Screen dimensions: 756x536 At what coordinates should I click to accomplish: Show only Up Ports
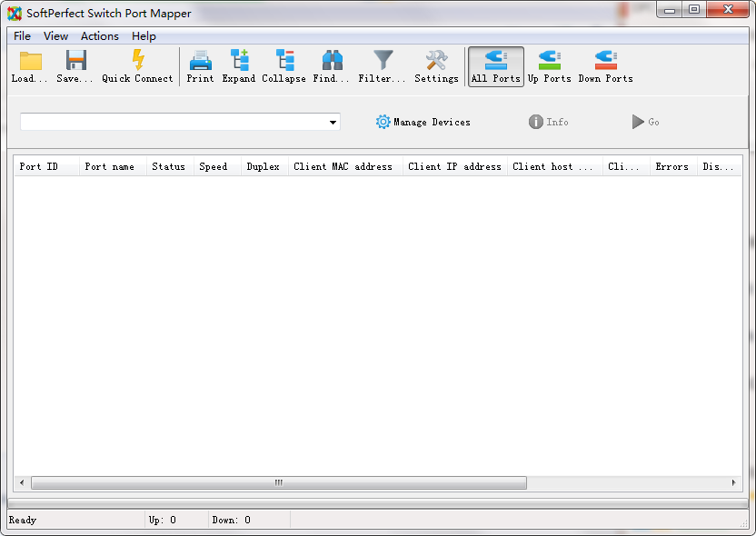[x=549, y=66]
